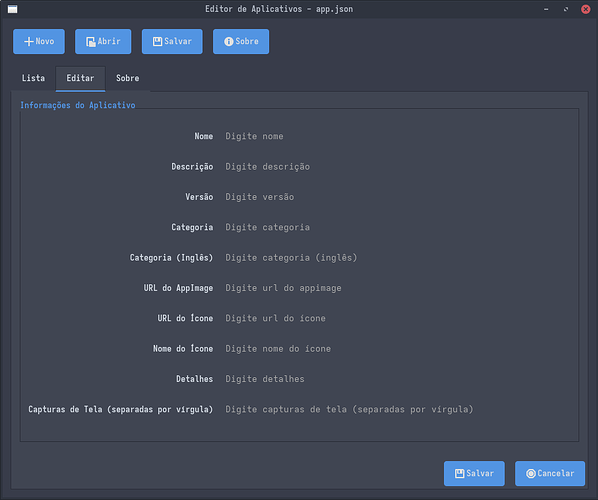
Task: Click the plus icon on Novo button
Action: (x=29, y=42)
